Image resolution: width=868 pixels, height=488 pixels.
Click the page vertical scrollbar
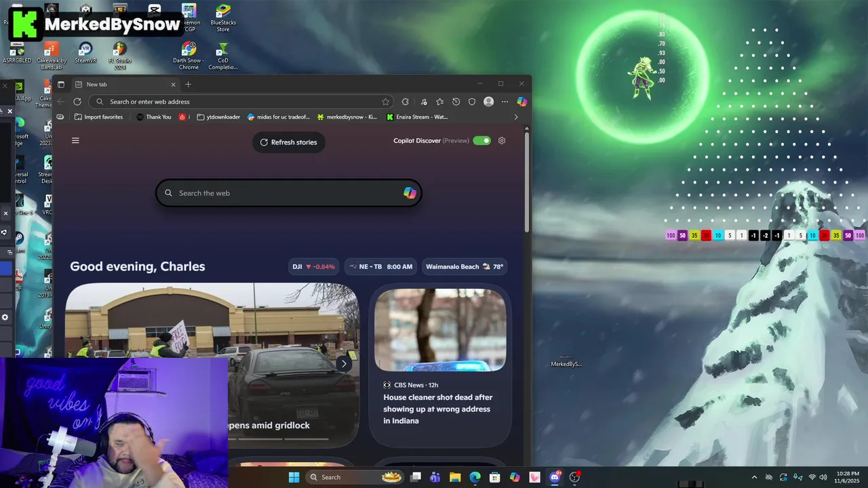coord(527,183)
